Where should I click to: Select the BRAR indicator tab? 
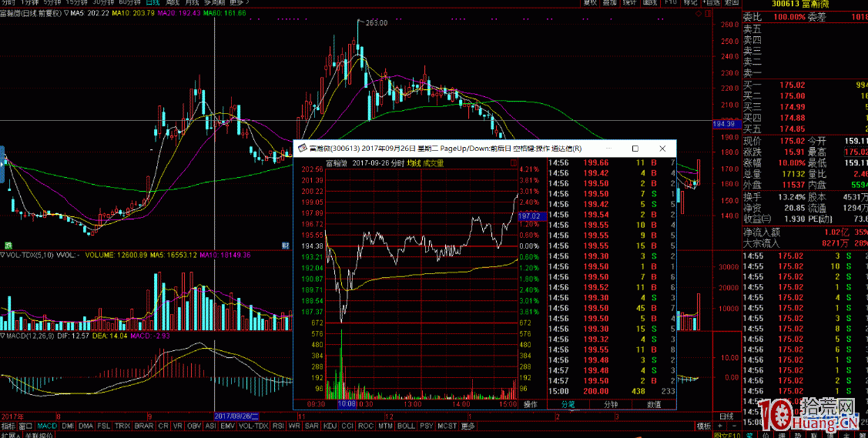[x=144, y=426]
